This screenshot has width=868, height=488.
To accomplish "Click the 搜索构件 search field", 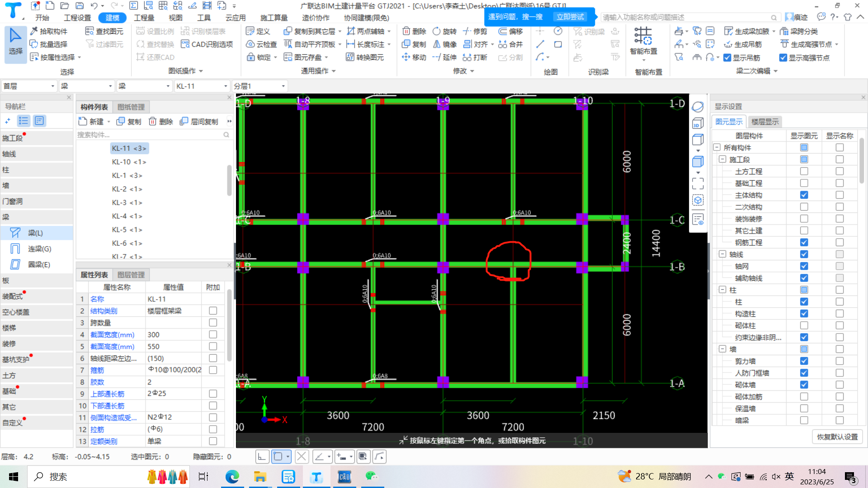I will click(x=153, y=135).
